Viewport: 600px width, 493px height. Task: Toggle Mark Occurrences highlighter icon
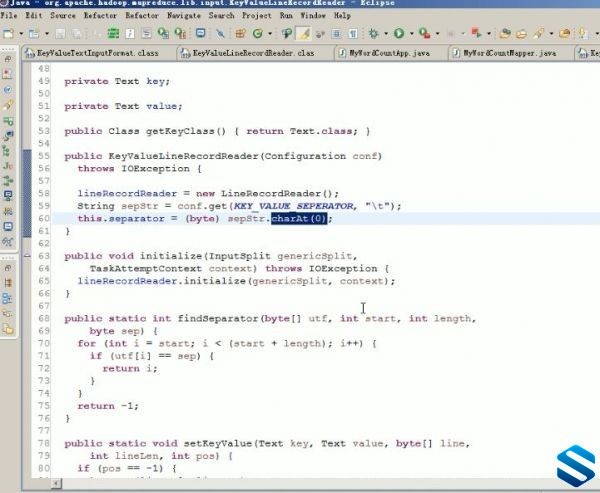[303, 34]
